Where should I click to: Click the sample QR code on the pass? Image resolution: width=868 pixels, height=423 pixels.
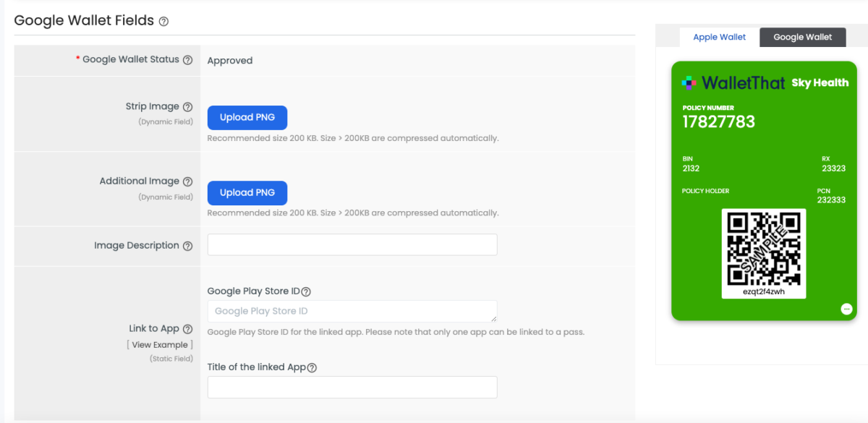coord(763,253)
